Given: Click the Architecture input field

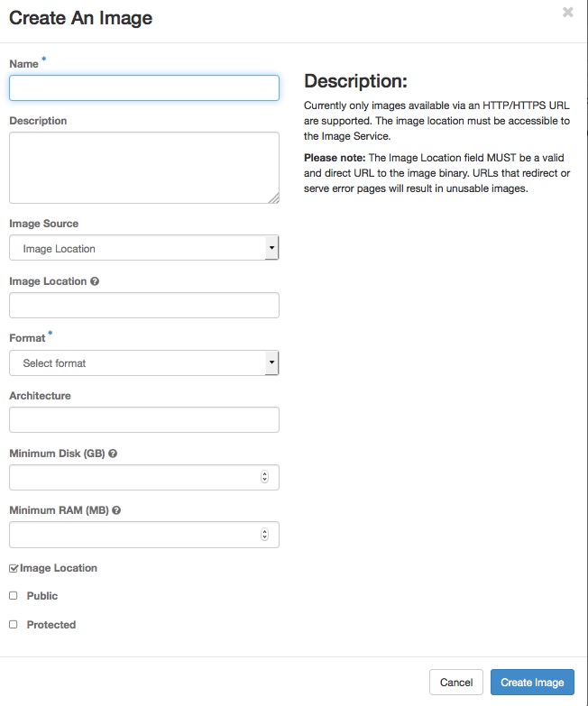Looking at the screenshot, I should (x=144, y=420).
